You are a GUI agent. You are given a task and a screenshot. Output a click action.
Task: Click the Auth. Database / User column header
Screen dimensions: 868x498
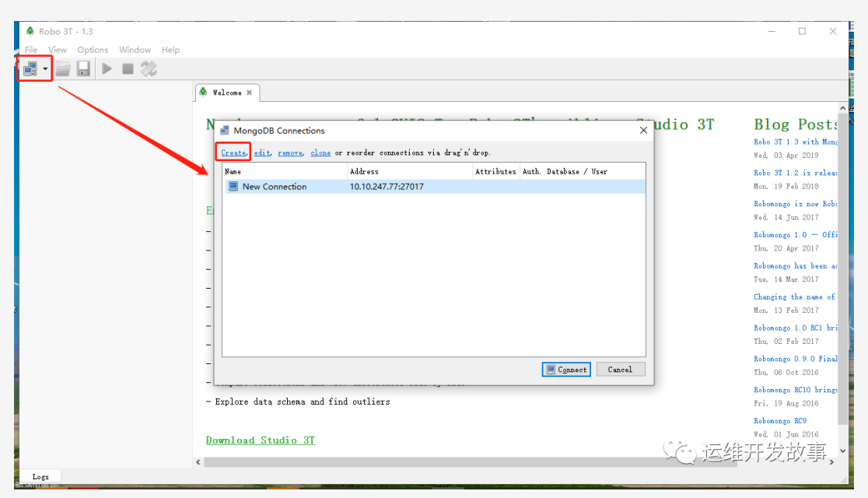click(x=583, y=172)
